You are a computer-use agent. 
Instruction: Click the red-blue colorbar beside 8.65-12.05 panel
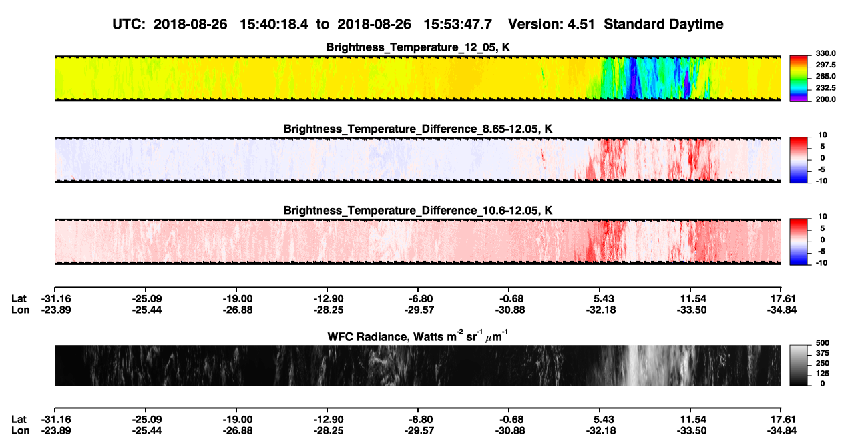(799, 160)
